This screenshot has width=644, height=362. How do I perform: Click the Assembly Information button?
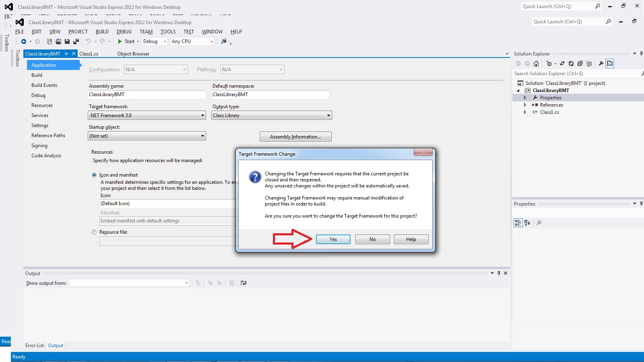coord(295,137)
